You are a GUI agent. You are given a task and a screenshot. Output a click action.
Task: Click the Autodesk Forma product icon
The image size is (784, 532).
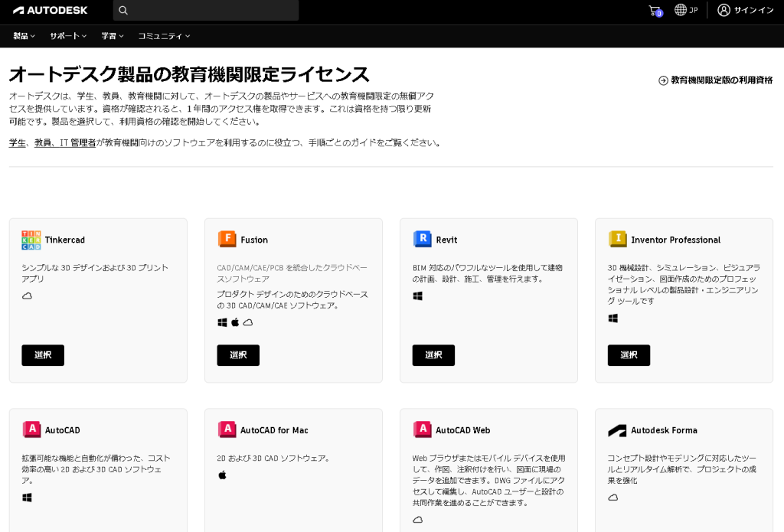click(617, 430)
